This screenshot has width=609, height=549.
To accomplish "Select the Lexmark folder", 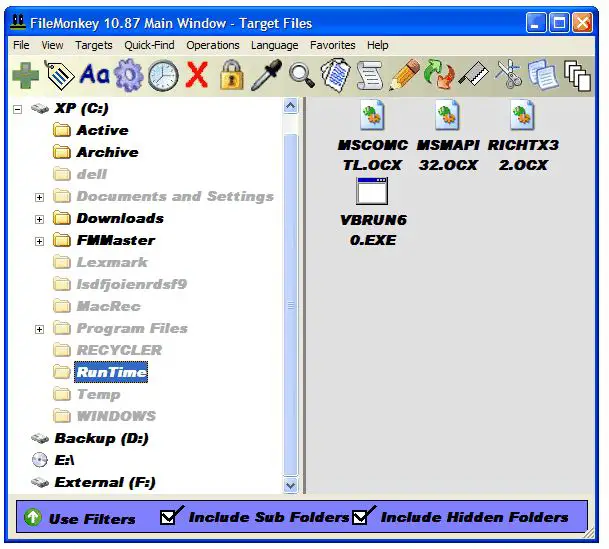I will coord(112,262).
